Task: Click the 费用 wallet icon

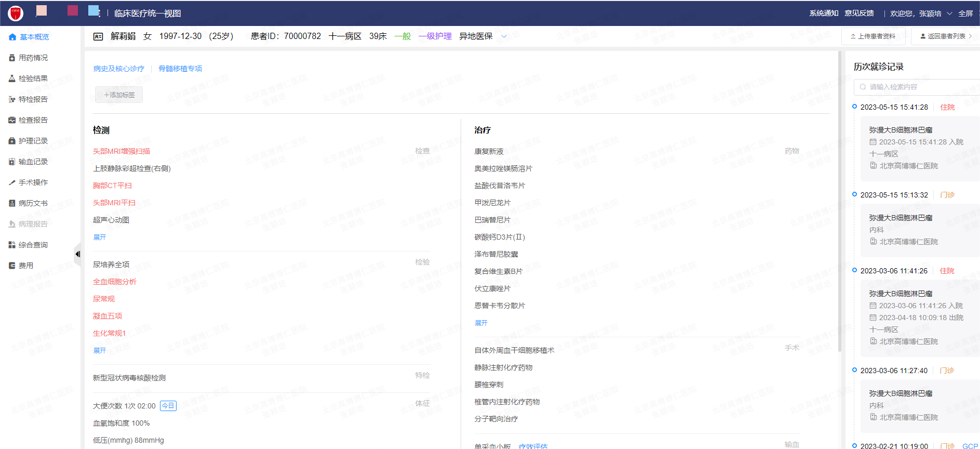Action: [12, 266]
